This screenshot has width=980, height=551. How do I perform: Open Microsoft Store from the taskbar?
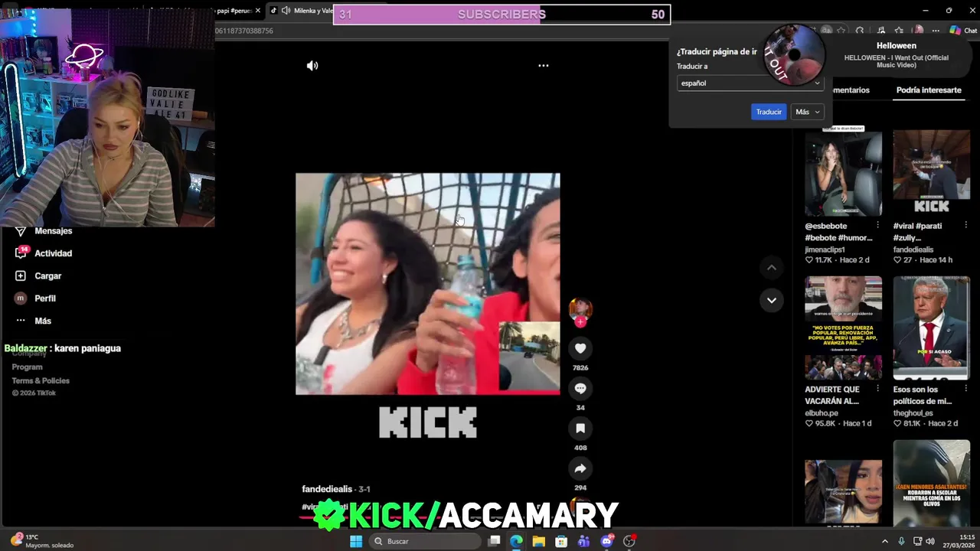coord(561,541)
